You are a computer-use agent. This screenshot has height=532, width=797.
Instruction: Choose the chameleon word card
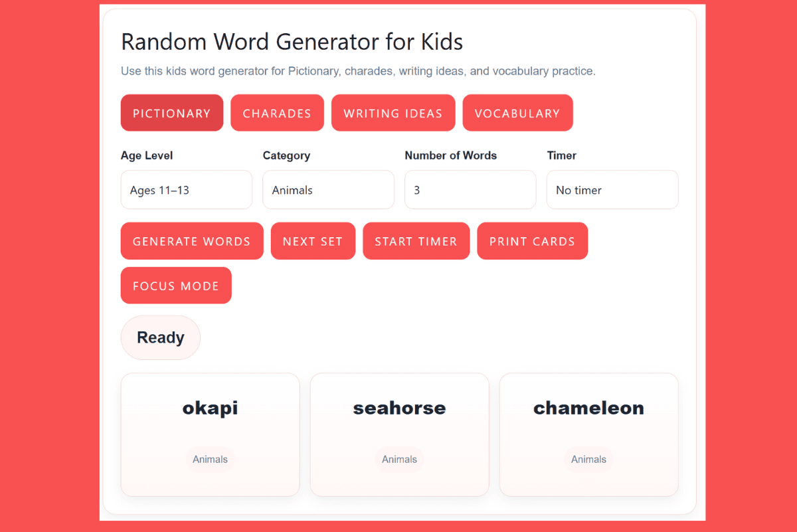pyautogui.click(x=588, y=435)
